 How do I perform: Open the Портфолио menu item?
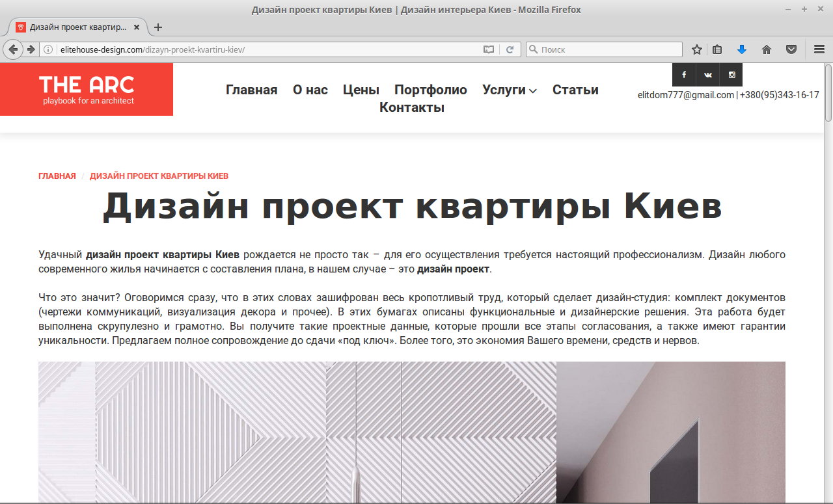[431, 90]
